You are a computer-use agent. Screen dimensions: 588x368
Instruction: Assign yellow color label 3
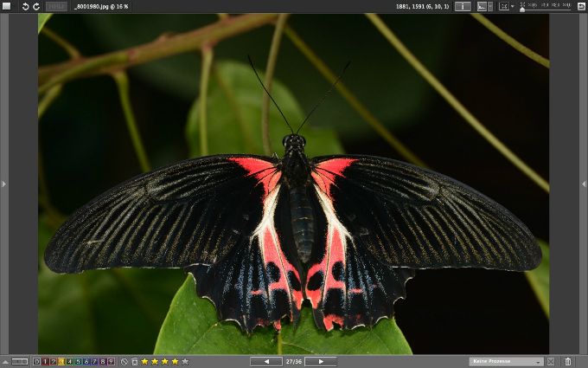[x=61, y=362]
